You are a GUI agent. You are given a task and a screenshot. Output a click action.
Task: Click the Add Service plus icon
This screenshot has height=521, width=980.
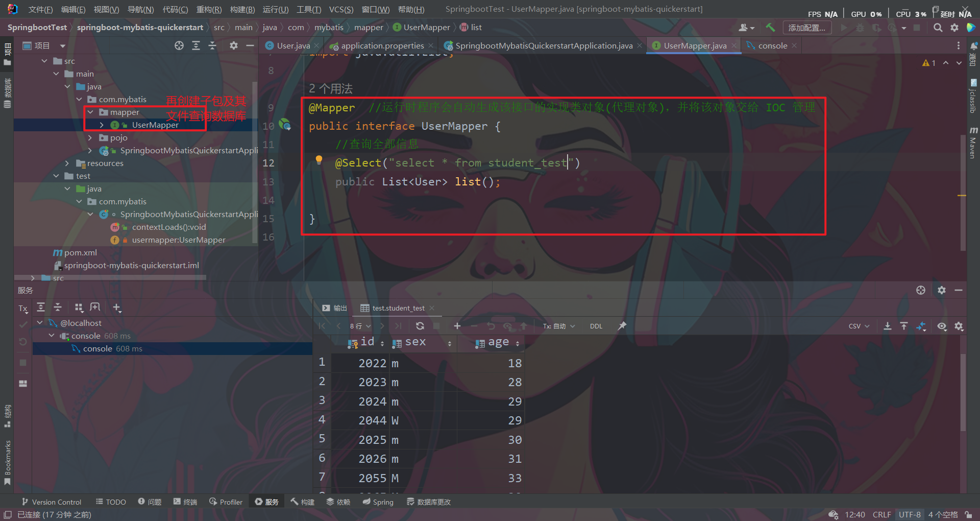117,307
